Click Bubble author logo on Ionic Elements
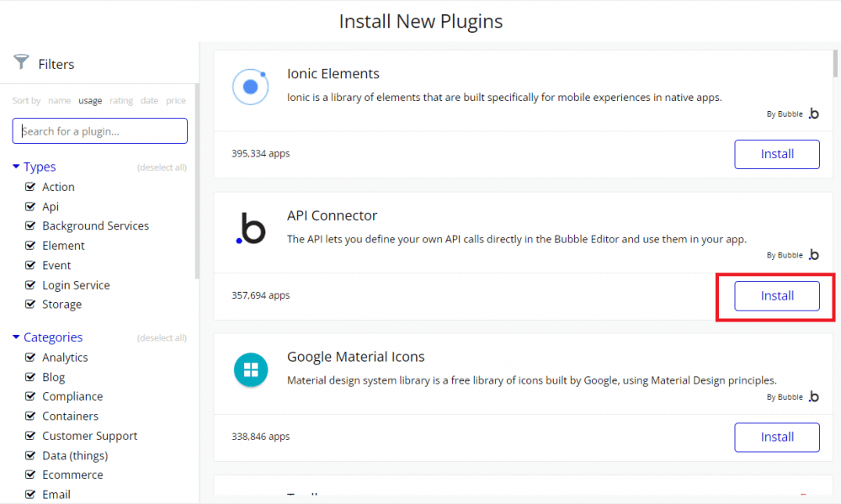 pyautogui.click(x=813, y=114)
